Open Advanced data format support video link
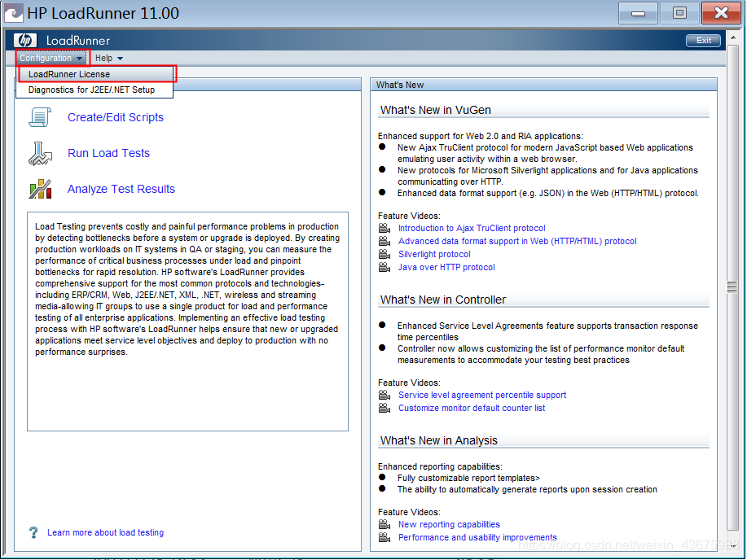Viewport: 747px width, 560px height. pyautogui.click(x=517, y=241)
